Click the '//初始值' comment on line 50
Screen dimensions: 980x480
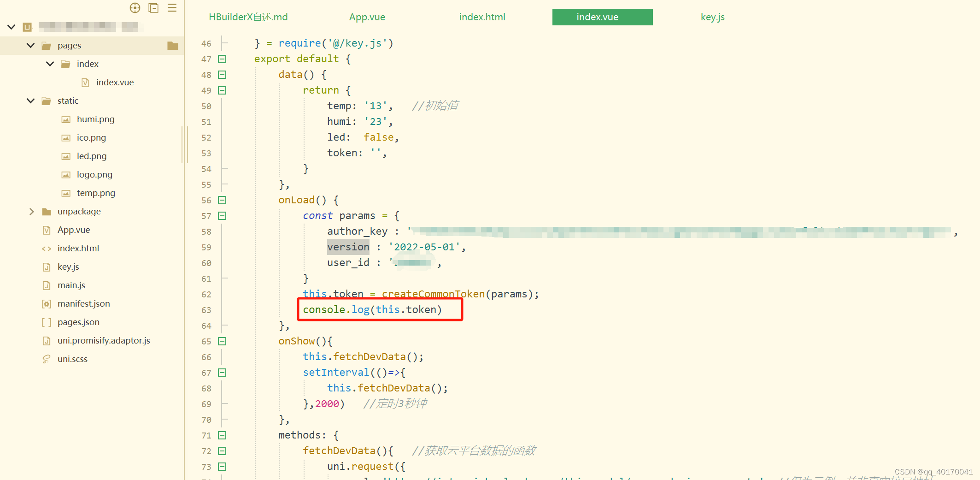(435, 106)
